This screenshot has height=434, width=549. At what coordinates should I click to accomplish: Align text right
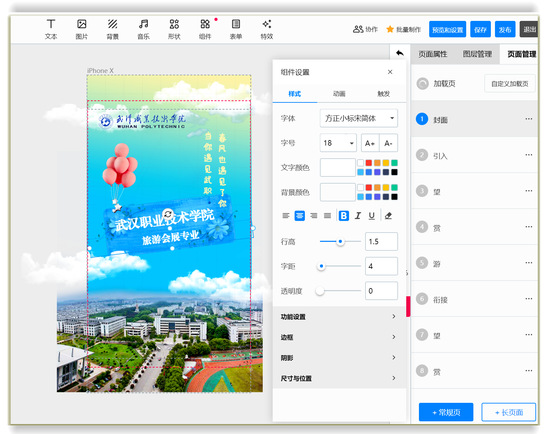click(314, 216)
